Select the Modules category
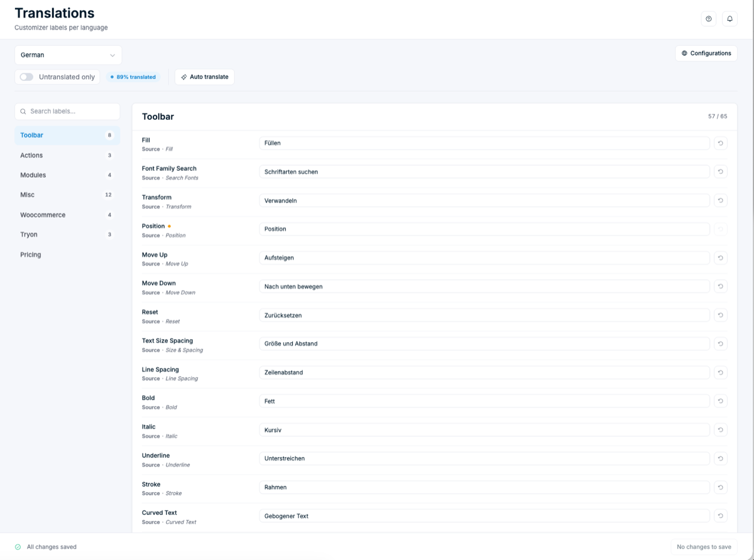The width and height of the screenshot is (754, 560). click(x=67, y=175)
